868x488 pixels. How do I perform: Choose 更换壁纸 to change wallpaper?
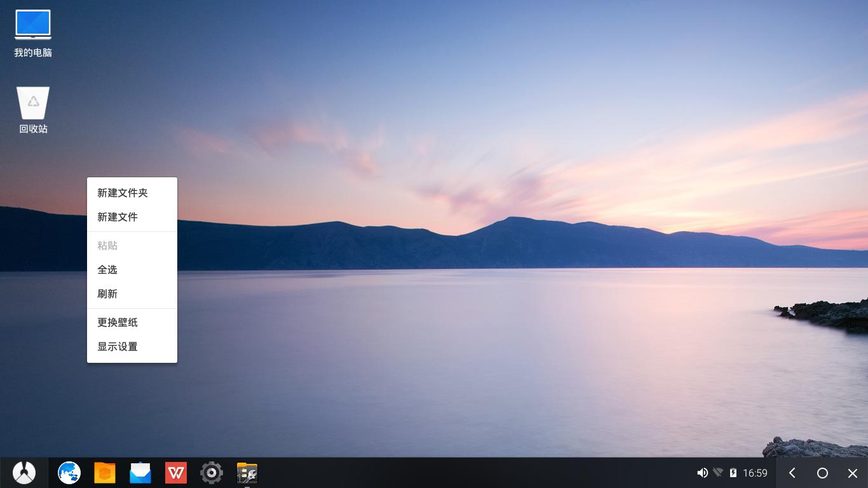[x=132, y=322]
